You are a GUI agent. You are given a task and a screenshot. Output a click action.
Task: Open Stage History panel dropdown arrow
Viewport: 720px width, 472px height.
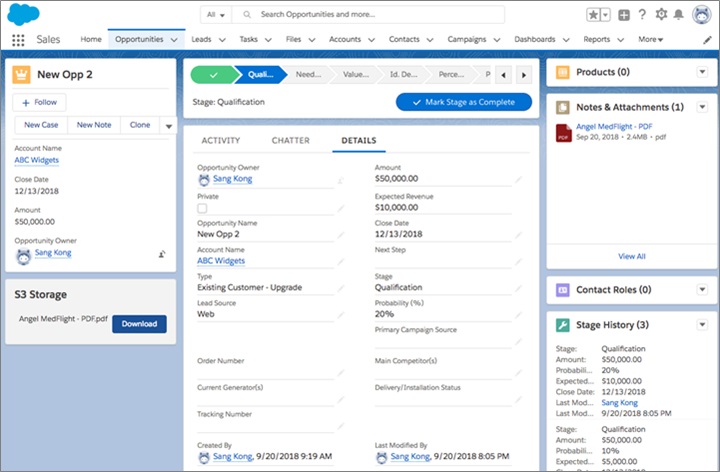(702, 325)
